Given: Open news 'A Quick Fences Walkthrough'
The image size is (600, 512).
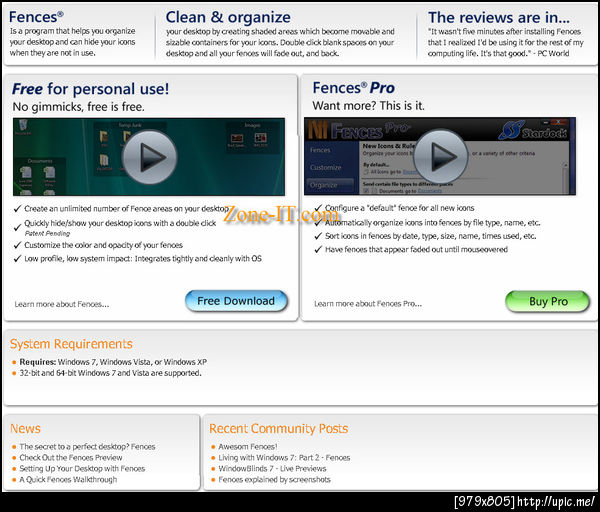Looking at the screenshot, I should [x=68, y=479].
